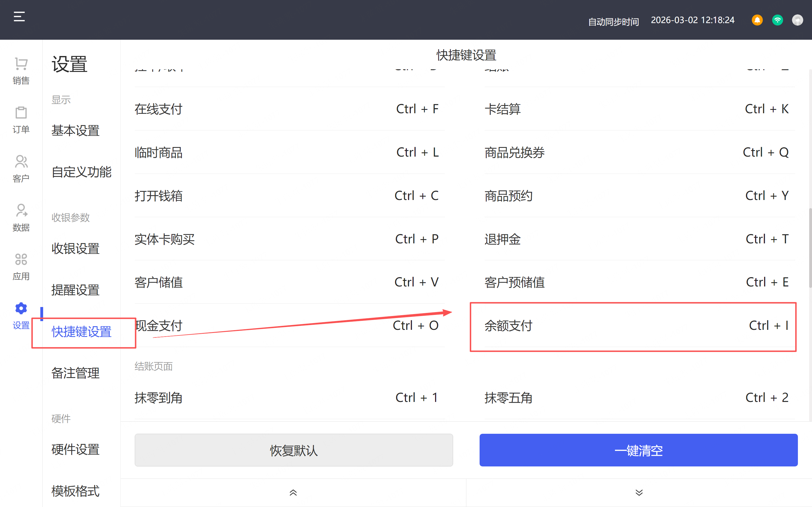The width and height of the screenshot is (812, 507).
Task: Click the 恢复默认 button
Action: click(294, 450)
